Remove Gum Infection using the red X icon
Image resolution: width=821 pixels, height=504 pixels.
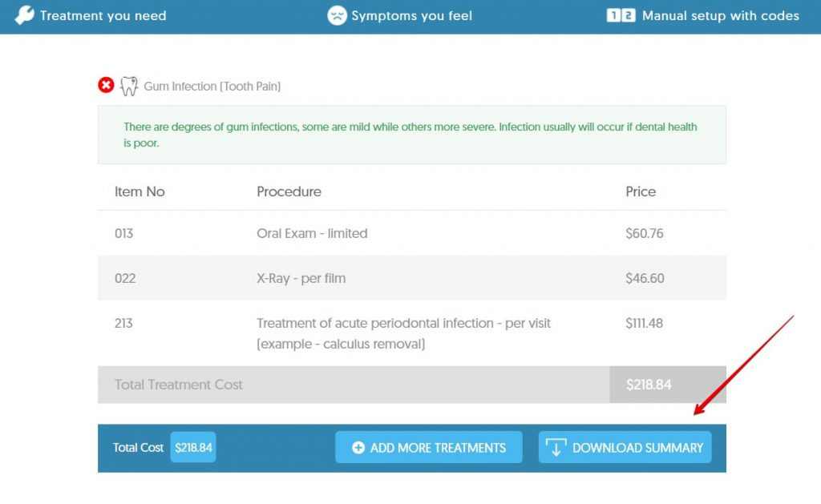point(105,84)
